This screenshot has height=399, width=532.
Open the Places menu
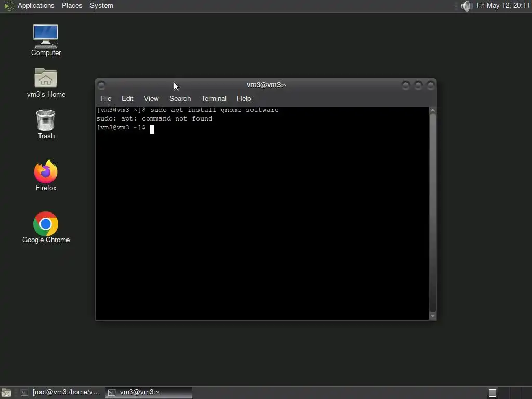[72, 6]
